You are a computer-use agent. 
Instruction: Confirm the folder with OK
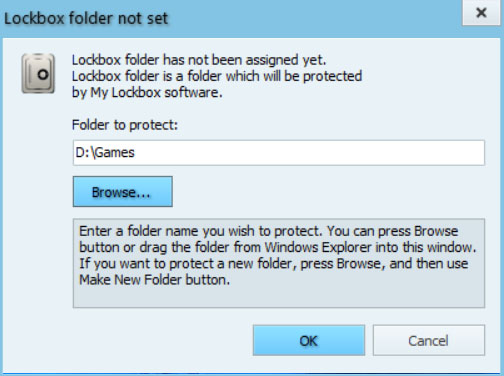pyautogui.click(x=309, y=340)
